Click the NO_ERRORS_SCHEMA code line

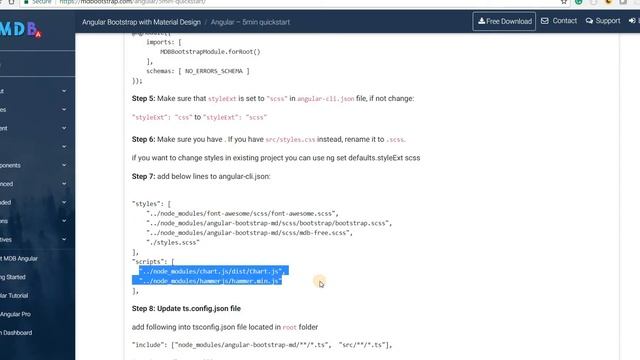(x=198, y=71)
